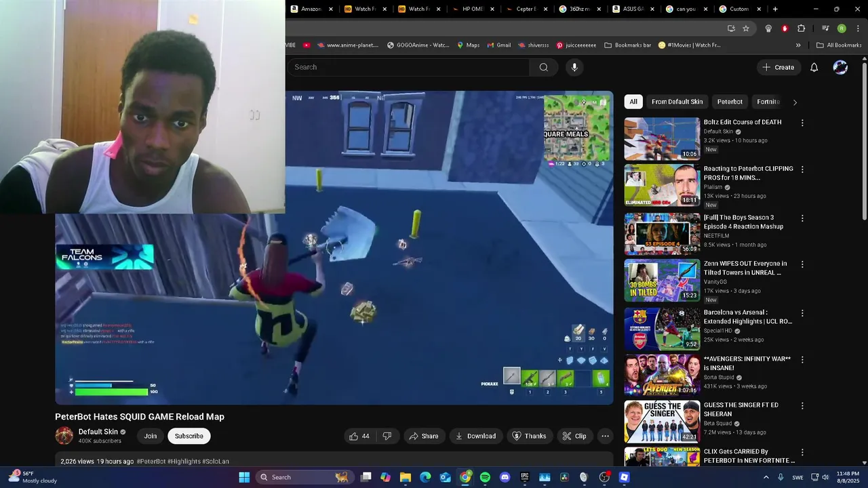Click the Clip button
Screen dimensions: 868x488
pos(574,436)
